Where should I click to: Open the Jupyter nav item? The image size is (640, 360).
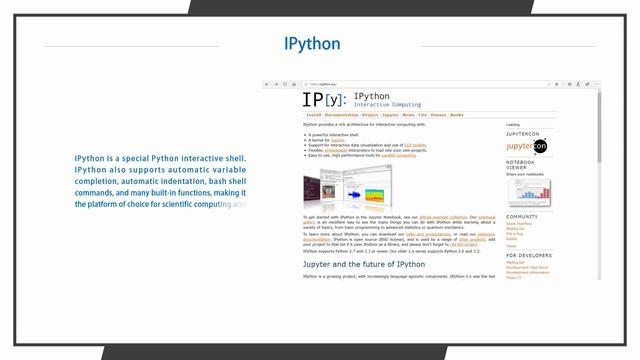(x=390, y=115)
